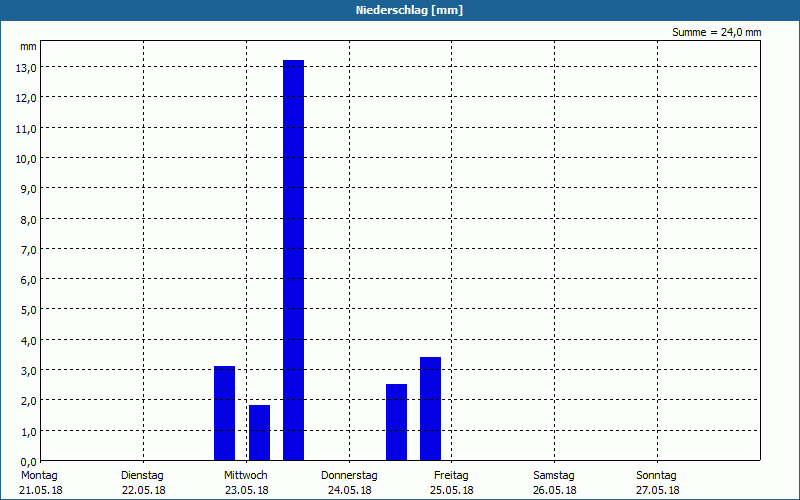Click the Dienstag axis label

coord(142,476)
